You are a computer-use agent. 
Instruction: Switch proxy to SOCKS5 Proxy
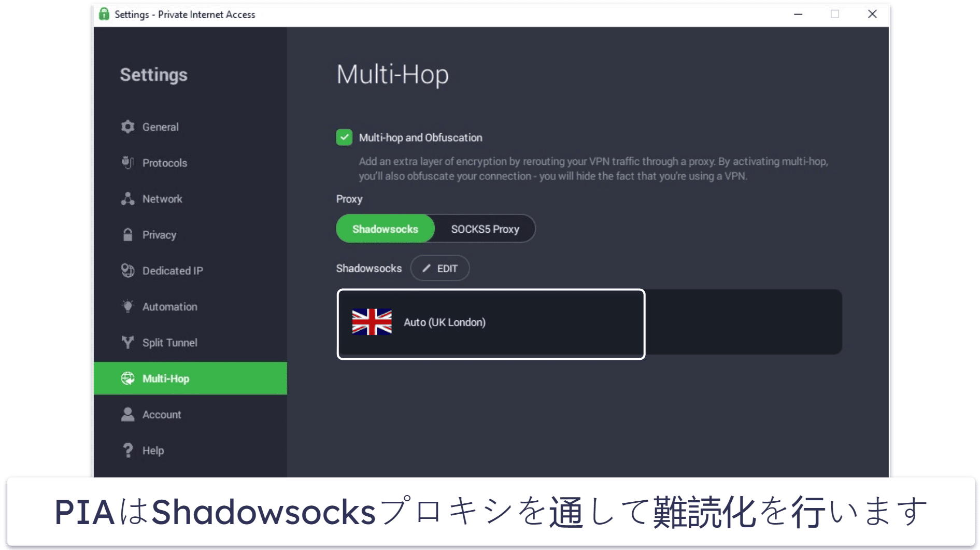click(x=485, y=229)
